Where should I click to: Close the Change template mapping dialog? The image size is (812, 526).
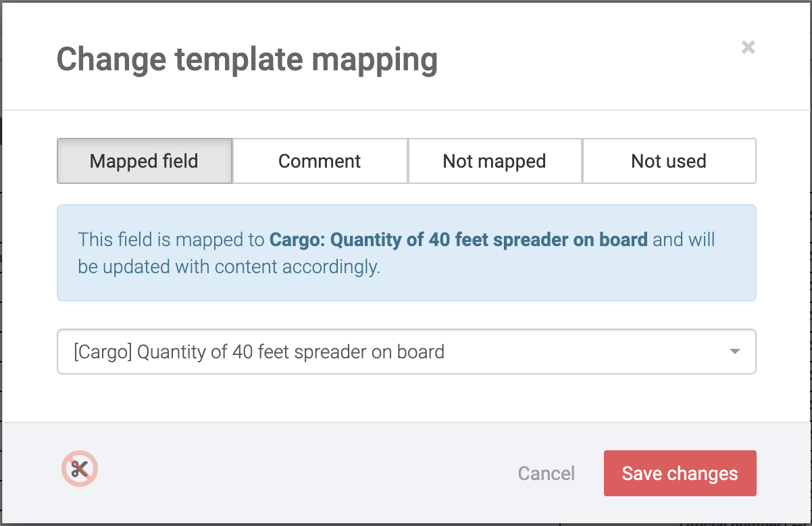[x=748, y=47]
